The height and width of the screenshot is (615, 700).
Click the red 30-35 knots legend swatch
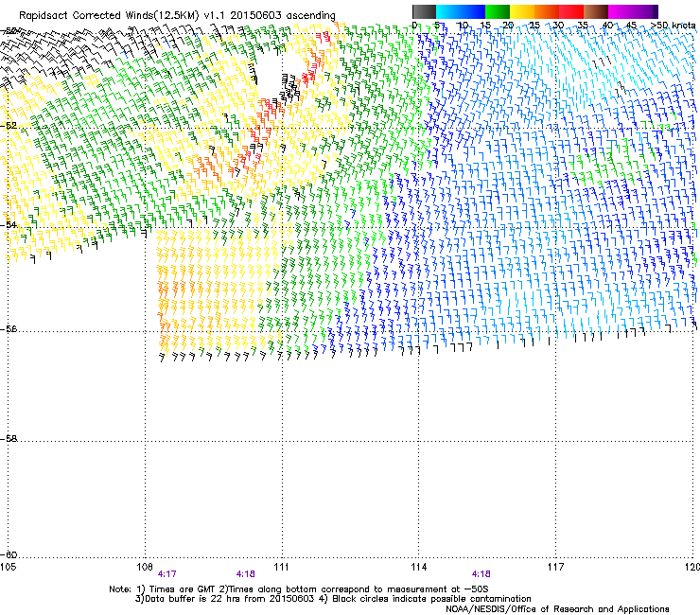tap(571, 11)
